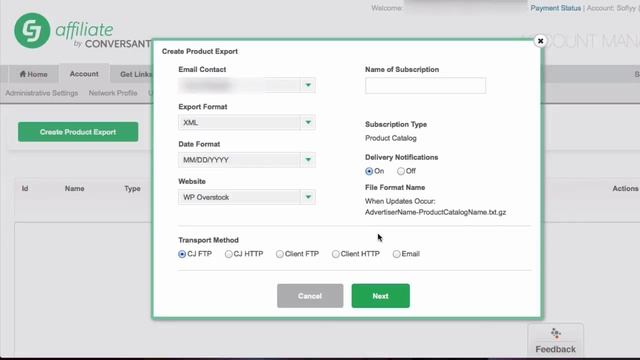Click the Product Catalog subscription type text
Image resolution: width=640 pixels, height=360 pixels.
pyautogui.click(x=391, y=138)
